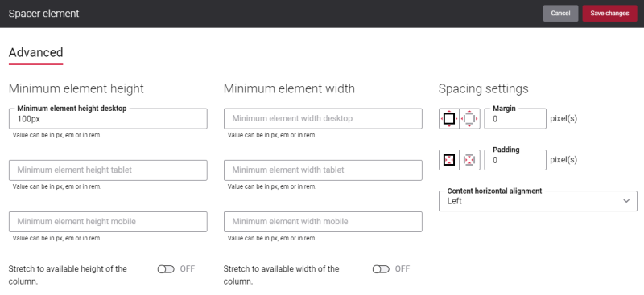Click the Padding pixel value field
This screenshot has height=295, width=644.
[x=515, y=160]
